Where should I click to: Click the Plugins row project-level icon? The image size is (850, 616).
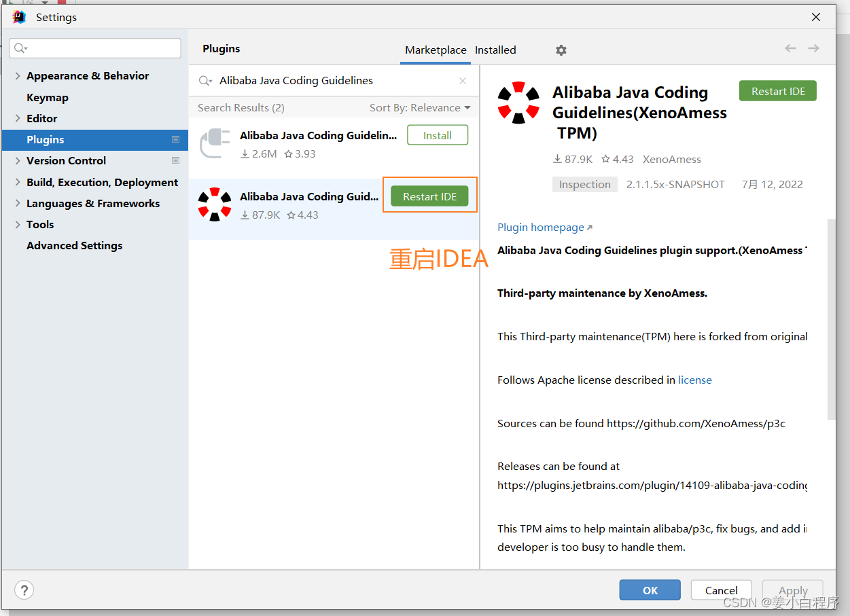click(175, 139)
